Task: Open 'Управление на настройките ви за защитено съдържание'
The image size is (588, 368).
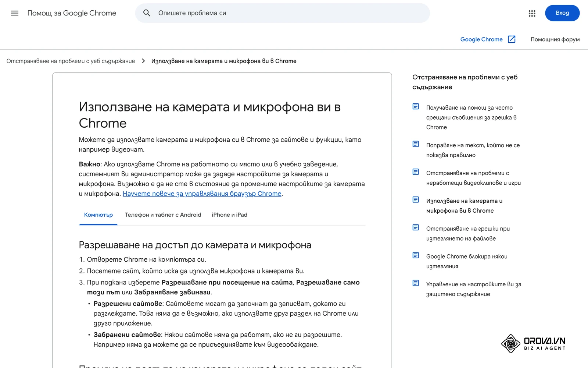Action: pos(474,289)
